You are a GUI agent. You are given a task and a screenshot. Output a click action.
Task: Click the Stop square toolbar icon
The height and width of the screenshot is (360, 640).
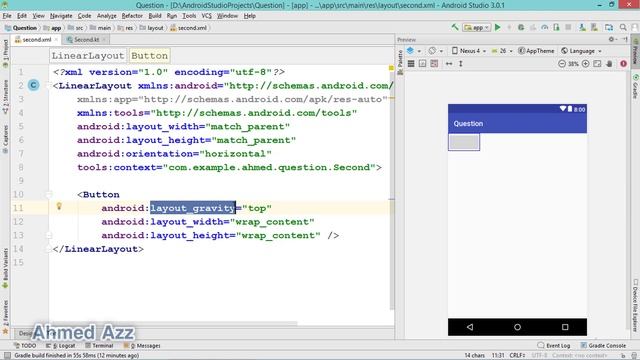(x=568, y=27)
